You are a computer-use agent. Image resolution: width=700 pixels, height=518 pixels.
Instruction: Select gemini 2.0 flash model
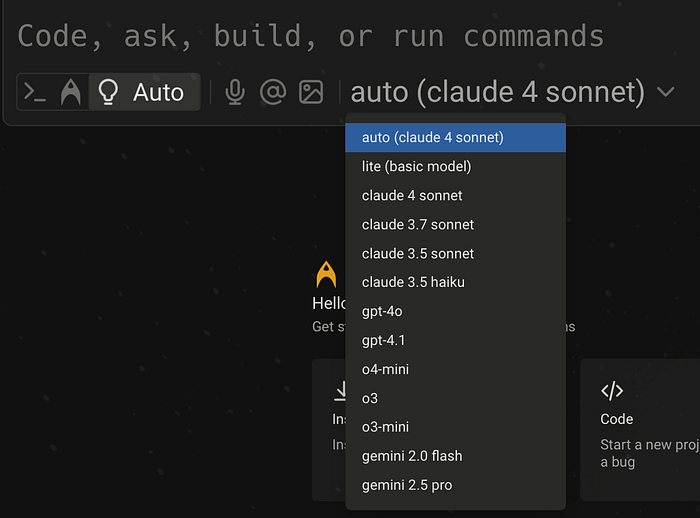(x=455, y=456)
